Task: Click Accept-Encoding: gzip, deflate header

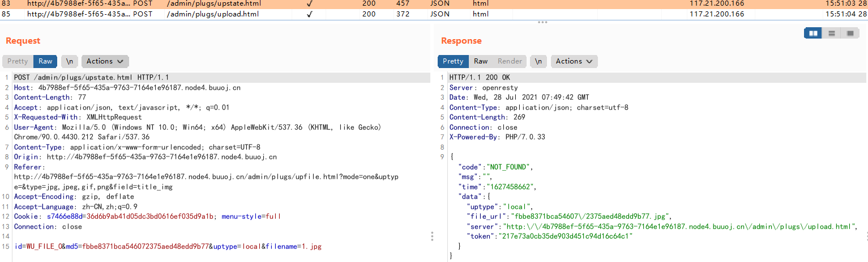Action: click(x=74, y=197)
